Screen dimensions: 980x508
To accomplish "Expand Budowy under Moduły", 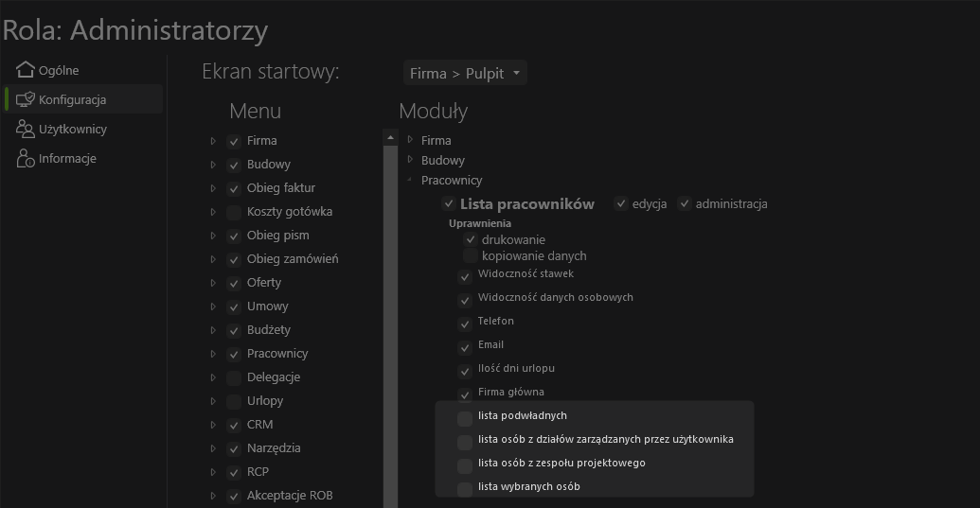I will point(410,160).
